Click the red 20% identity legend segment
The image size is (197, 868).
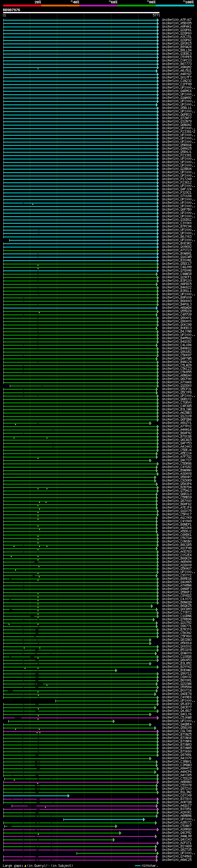[22, 6]
